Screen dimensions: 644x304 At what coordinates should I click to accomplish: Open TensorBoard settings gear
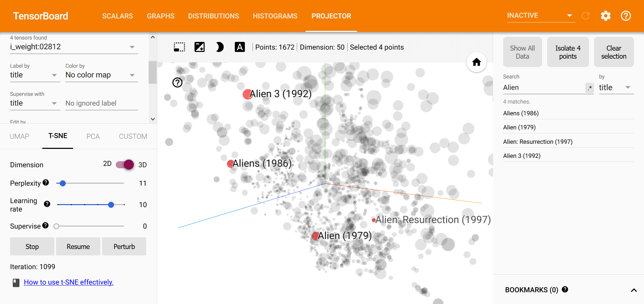click(605, 16)
